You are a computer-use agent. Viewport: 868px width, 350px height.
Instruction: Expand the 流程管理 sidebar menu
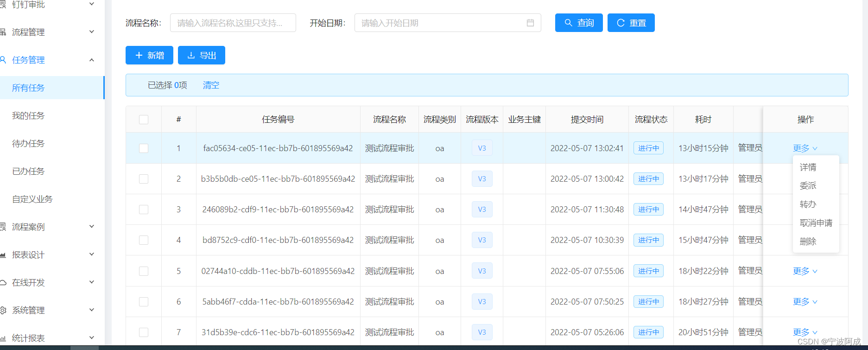coord(92,32)
